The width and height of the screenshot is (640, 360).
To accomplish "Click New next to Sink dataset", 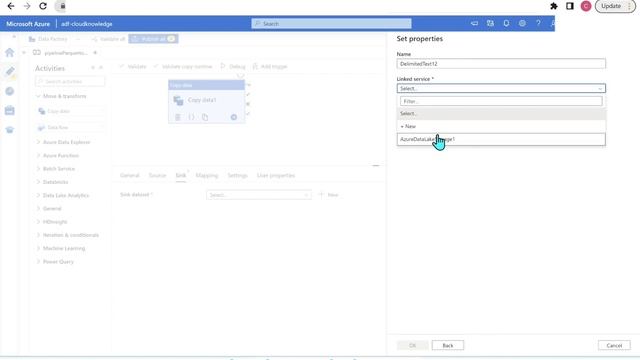I will tap(329, 195).
